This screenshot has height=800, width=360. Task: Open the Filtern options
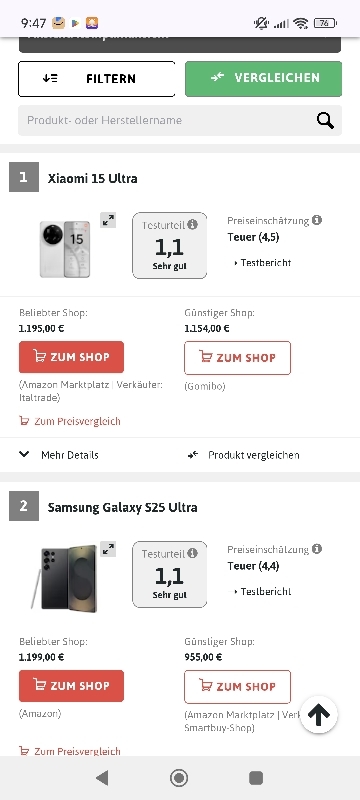point(97,79)
